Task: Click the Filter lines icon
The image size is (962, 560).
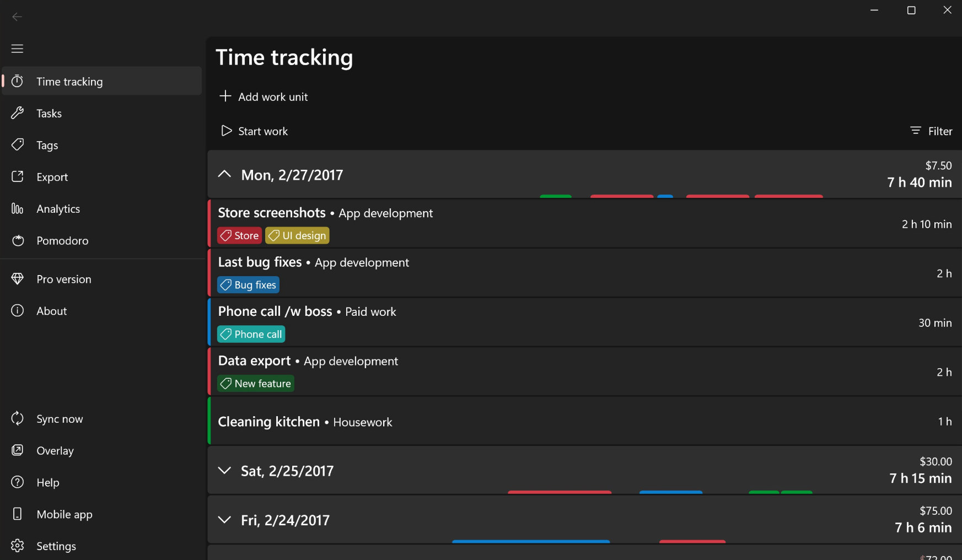Action: coord(916,131)
